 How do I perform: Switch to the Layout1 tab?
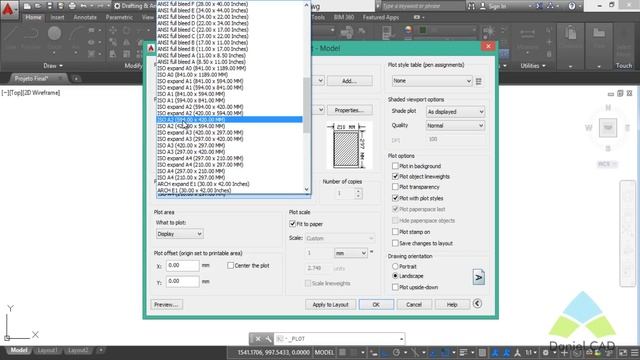[x=47, y=351]
